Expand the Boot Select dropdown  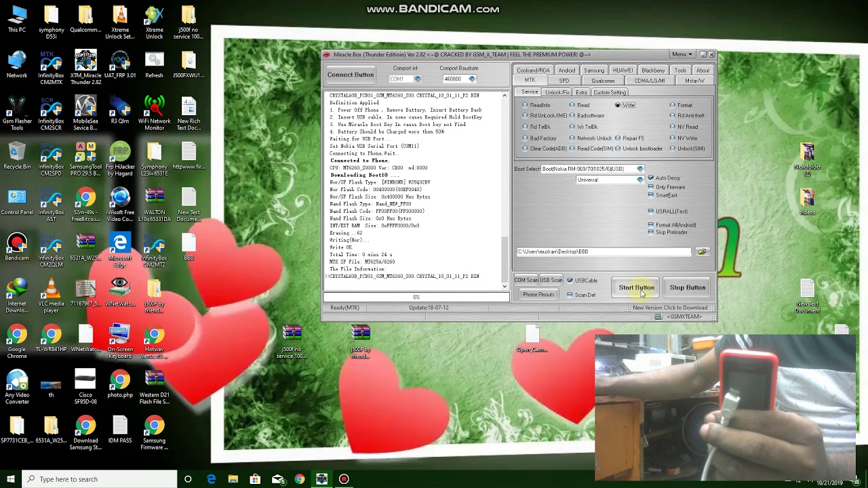(639, 169)
